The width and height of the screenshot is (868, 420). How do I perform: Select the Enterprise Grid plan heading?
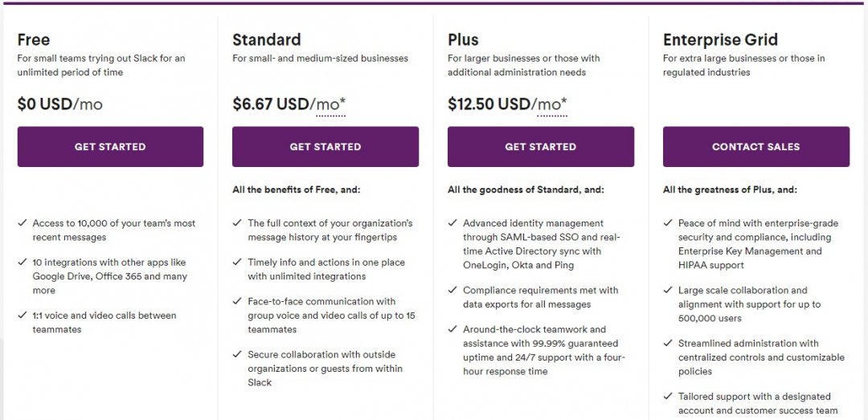(x=720, y=40)
